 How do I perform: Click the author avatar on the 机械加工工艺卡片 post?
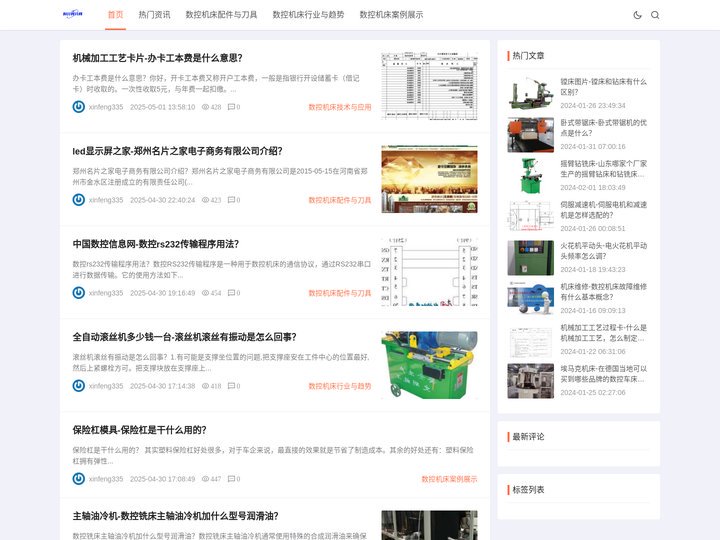point(79,107)
